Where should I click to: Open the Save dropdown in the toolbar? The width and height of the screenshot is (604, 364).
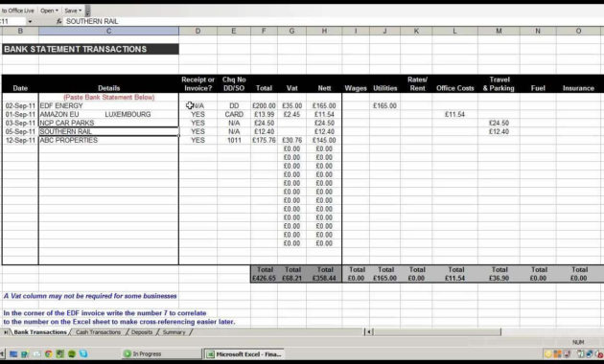point(73,11)
